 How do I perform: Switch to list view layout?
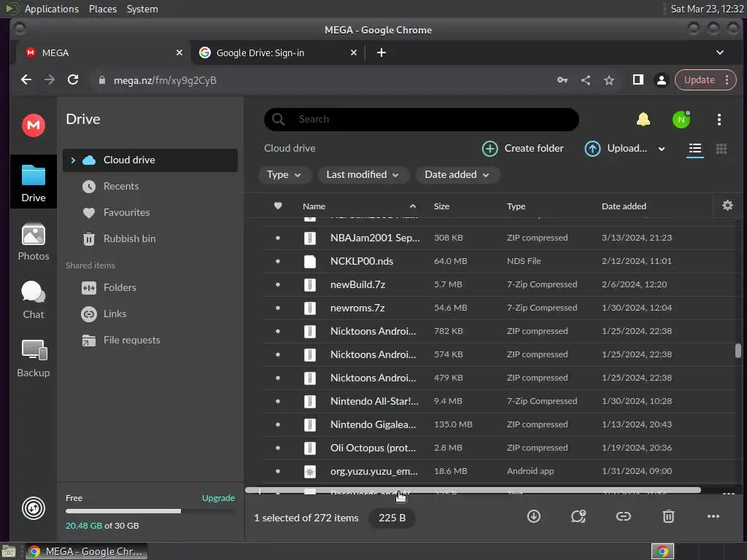(x=695, y=149)
